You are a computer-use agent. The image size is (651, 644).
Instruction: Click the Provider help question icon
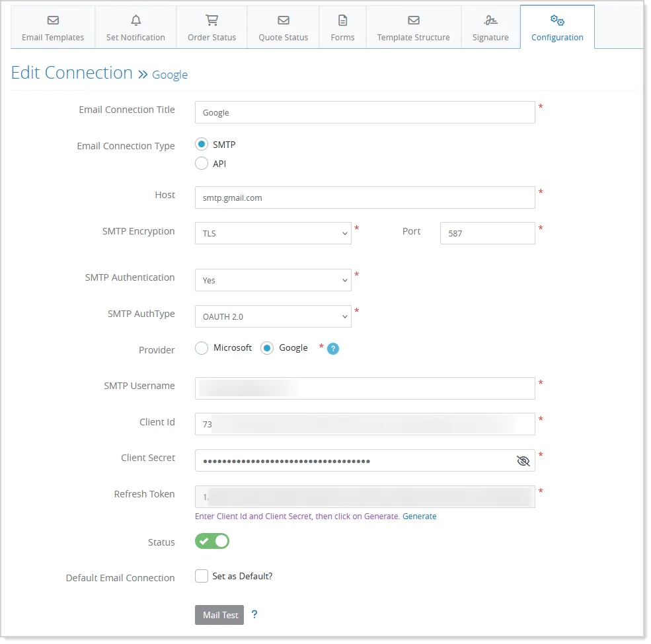pos(333,349)
